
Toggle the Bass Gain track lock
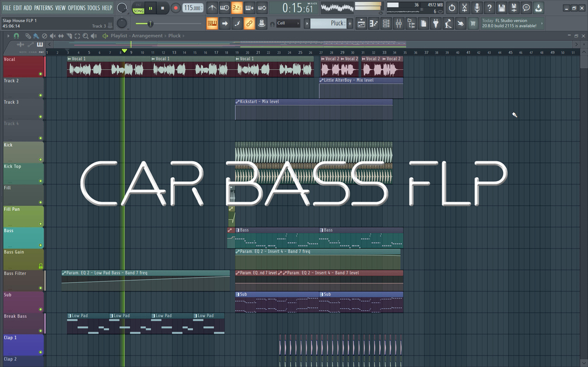click(x=40, y=266)
